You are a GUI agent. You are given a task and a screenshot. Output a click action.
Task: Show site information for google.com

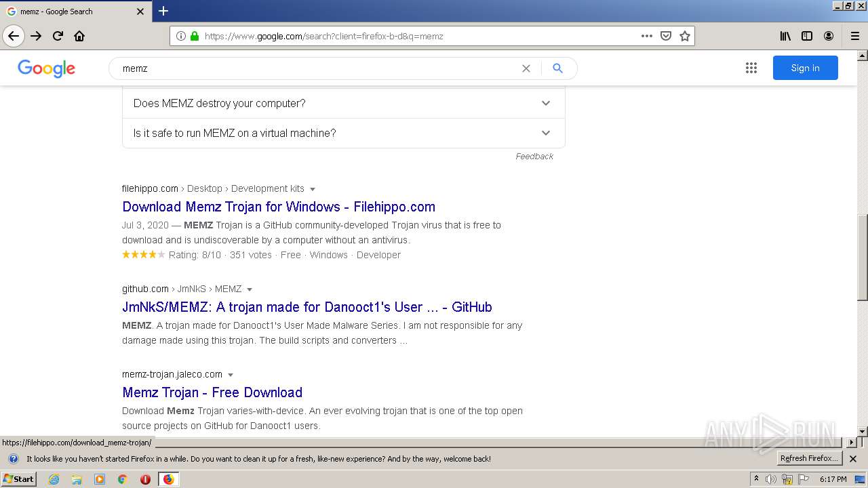pyautogui.click(x=180, y=36)
